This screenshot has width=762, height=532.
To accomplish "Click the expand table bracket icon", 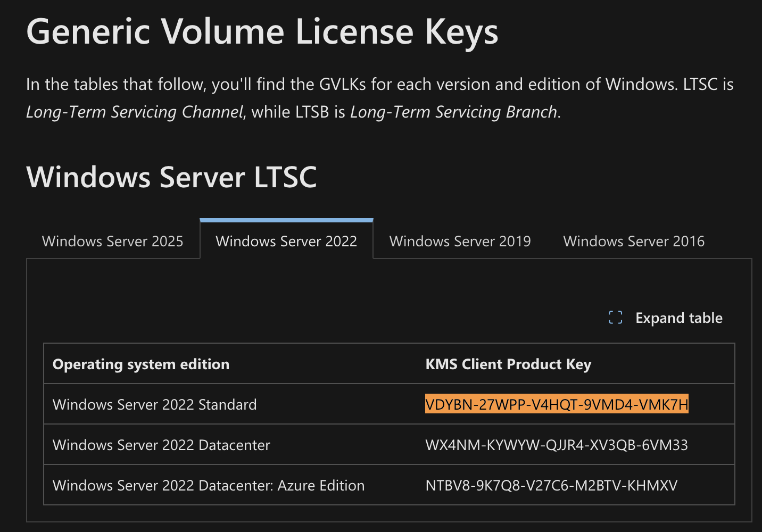I will (616, 318).
